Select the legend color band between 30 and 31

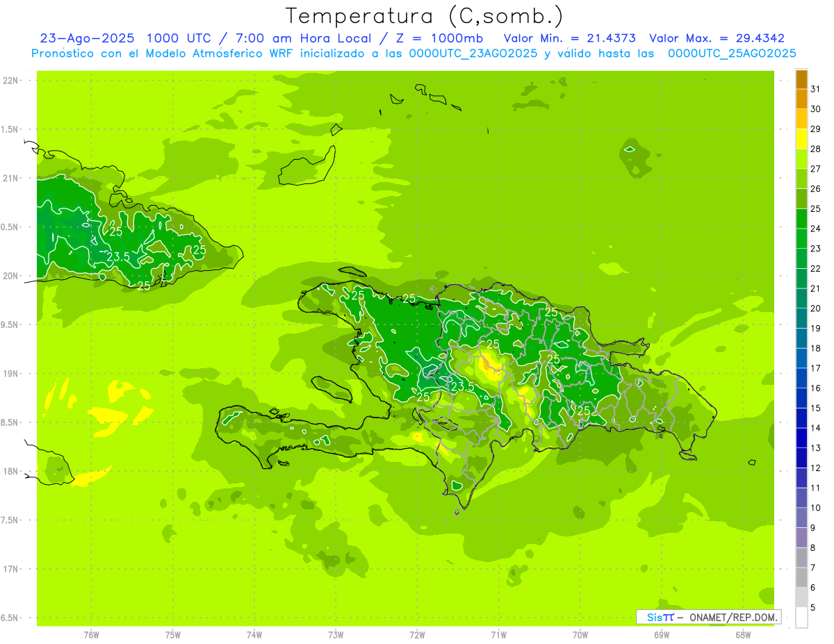[801, 99]
